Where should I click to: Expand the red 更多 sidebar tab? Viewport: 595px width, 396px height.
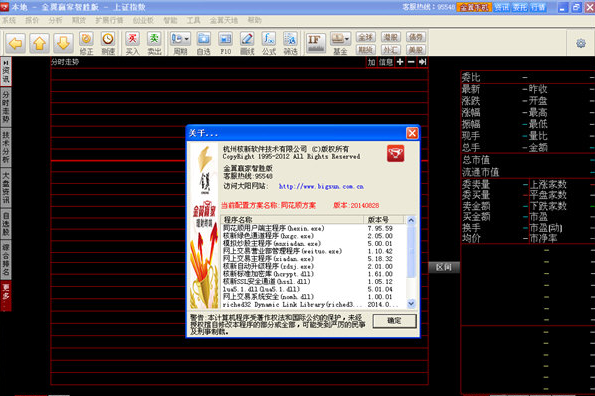6,296
